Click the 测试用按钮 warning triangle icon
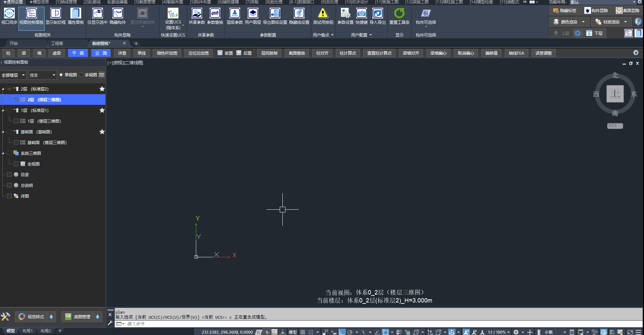 click(323, 13)
